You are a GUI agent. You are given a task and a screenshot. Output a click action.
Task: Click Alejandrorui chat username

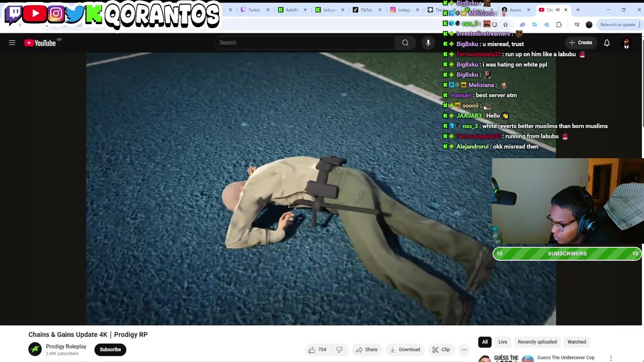pos(472,146)
